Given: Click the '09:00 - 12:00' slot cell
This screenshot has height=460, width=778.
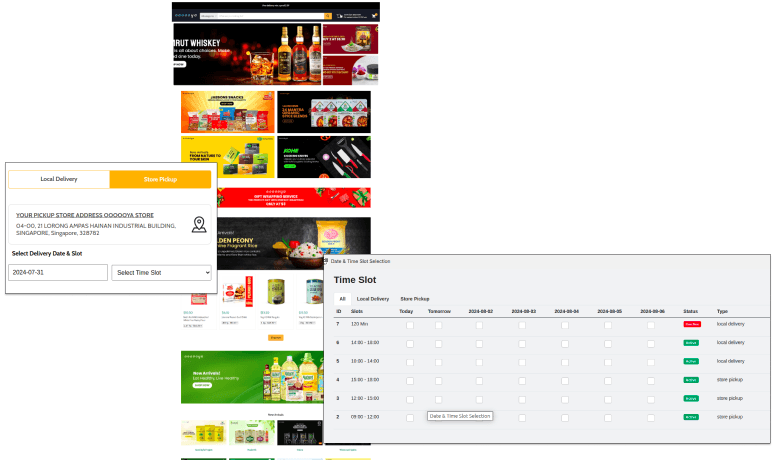Looking at the screenshot, I should [x=365, y=417].
